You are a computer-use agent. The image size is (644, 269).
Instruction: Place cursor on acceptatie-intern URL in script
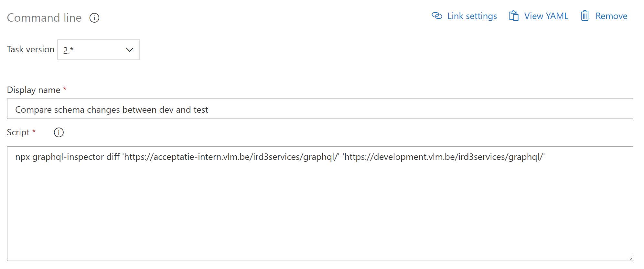[231, 157]
